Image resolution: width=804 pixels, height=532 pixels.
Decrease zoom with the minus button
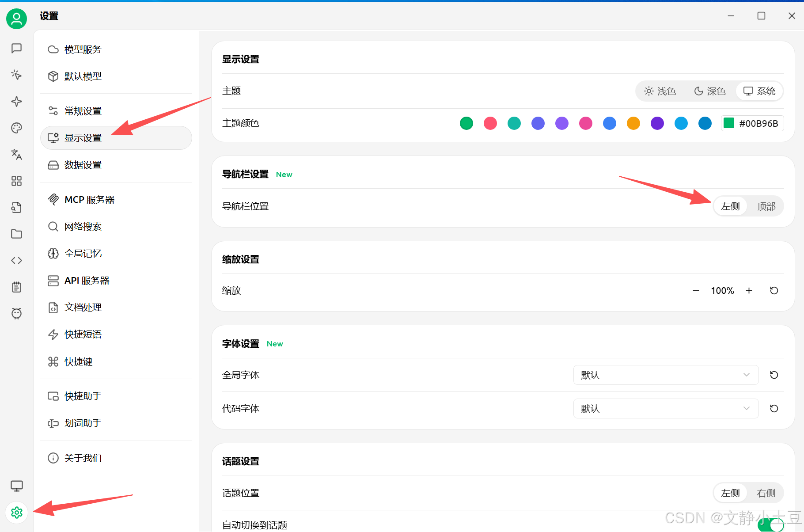[x=696, y=291]
